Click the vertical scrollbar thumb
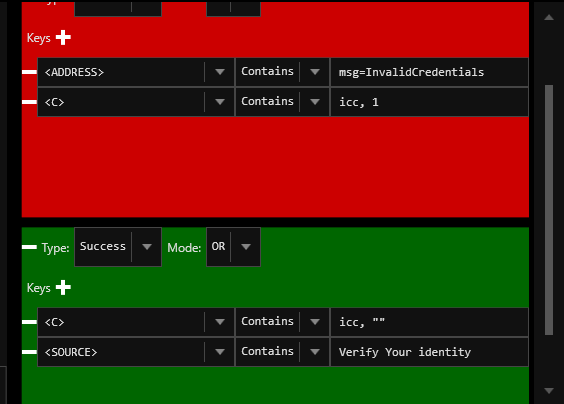564x404 pixels. coord(549,210)
